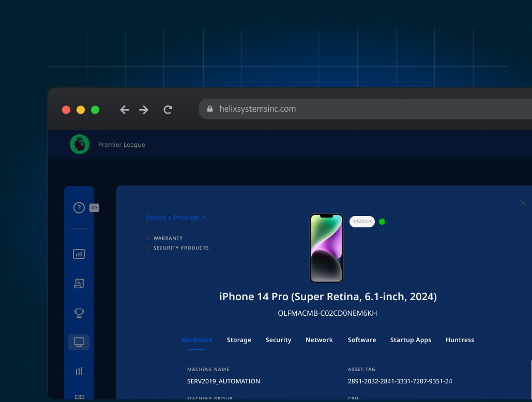The image size is (532, 402).
Task: Click the iPhone 14 Pro thumbnail image
Action: tap(326, 248)
